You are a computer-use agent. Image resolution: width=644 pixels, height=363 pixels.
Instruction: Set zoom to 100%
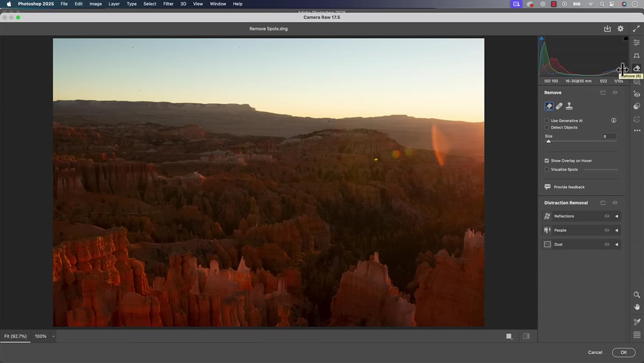tap(41, 336)
